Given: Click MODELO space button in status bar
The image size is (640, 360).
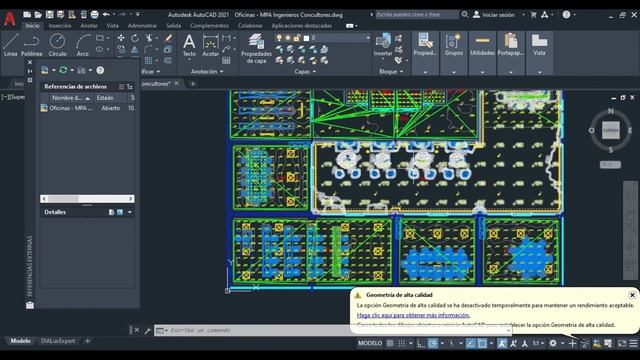Looking at the screenshot, I should coord(370,343).
